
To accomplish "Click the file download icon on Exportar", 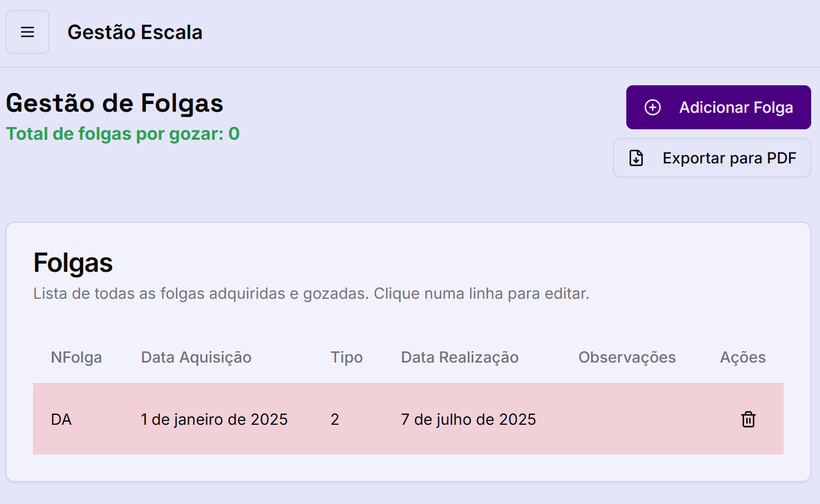I will (636, 158).
